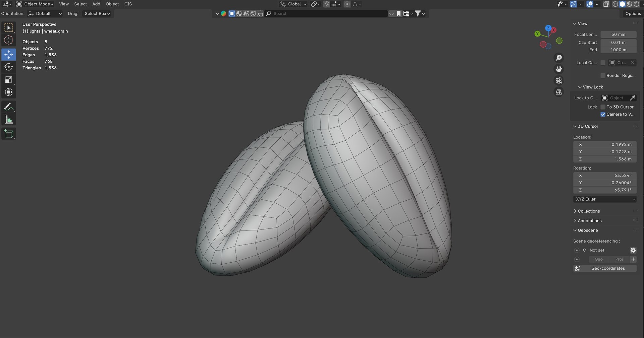Image resolution: width=644 pixels, height=338 pixels.
Task: Open the Select menu
Action: click(80, 4)
